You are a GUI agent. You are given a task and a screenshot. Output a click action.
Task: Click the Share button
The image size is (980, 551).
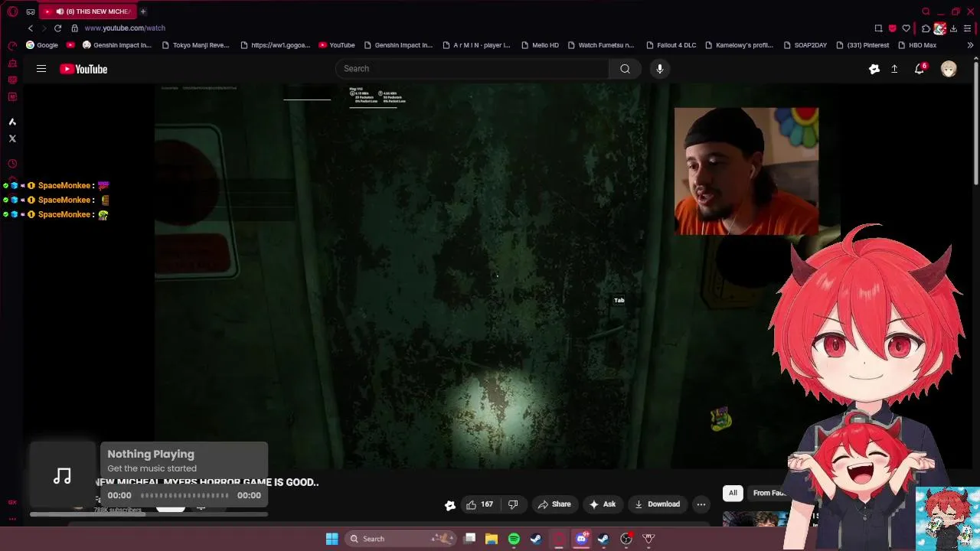coord(554,504)
